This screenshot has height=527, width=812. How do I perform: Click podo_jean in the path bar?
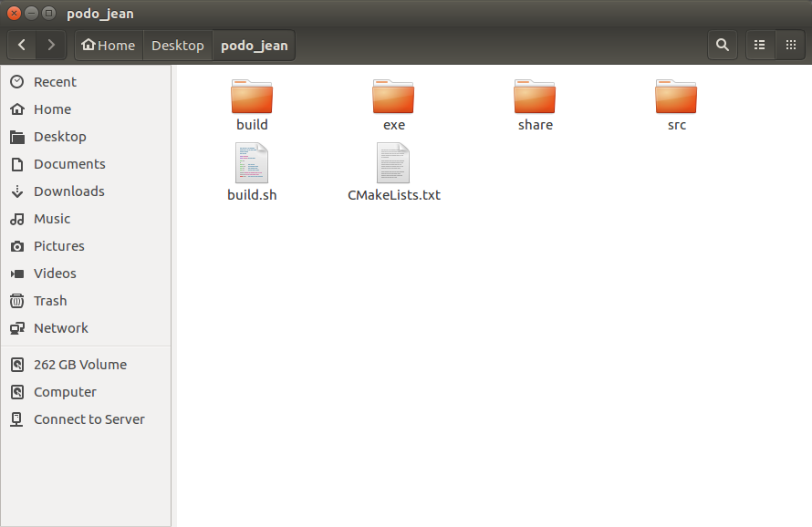click(255, 46)
